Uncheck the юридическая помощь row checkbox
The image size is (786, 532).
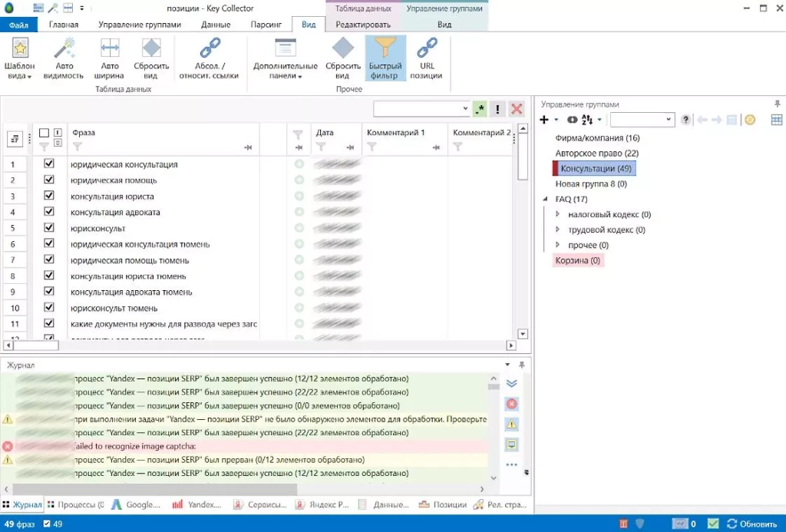point(48,180)
